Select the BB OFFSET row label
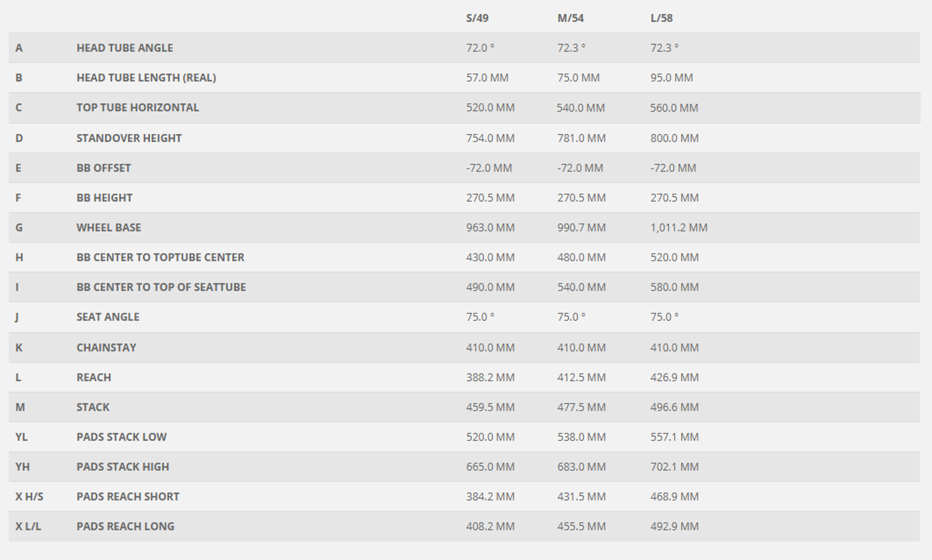 [x=104, y=168]
